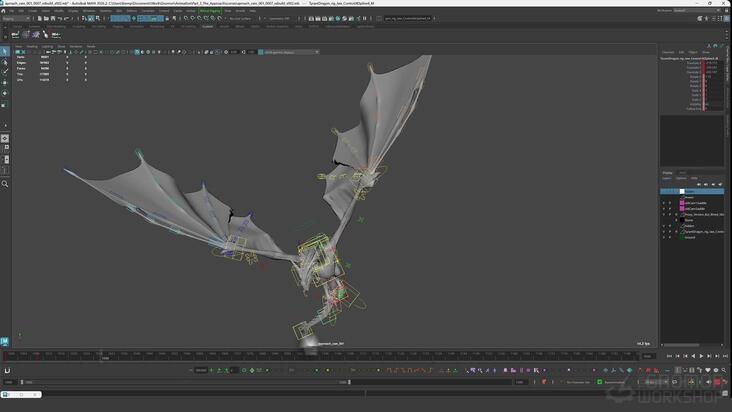Toggle select by component type mode
This screenshot has width=732, height=412.
point(98,18)
